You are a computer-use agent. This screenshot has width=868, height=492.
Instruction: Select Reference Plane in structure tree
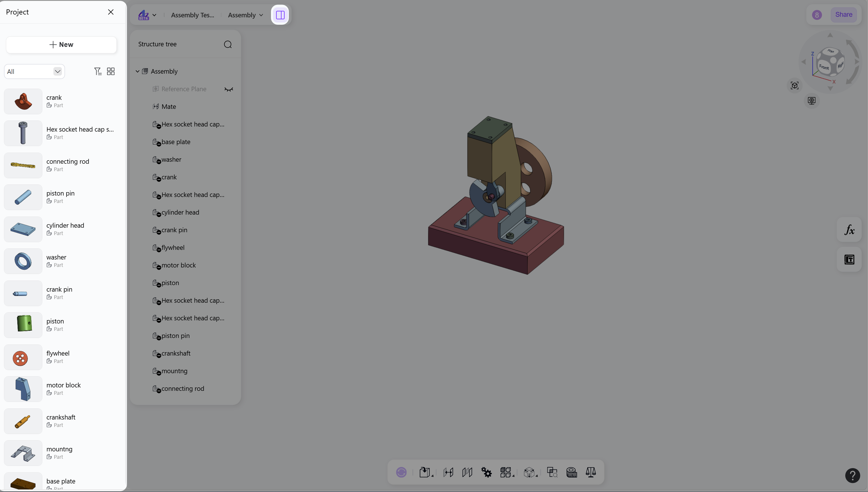184,89
